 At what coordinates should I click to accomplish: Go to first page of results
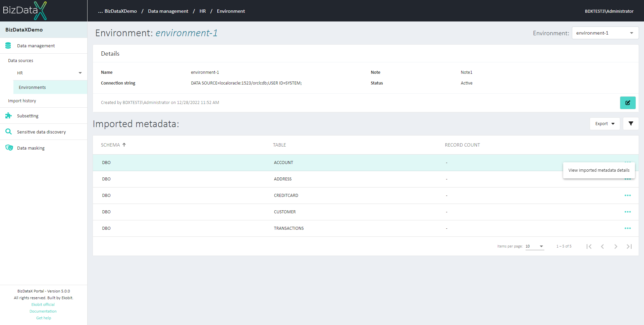(x=589, y=247)
